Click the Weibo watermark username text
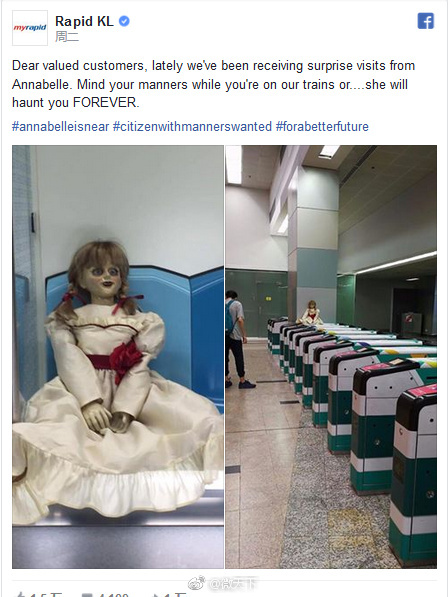The height and width of the screenshot is (597, 448). point(233,583)
